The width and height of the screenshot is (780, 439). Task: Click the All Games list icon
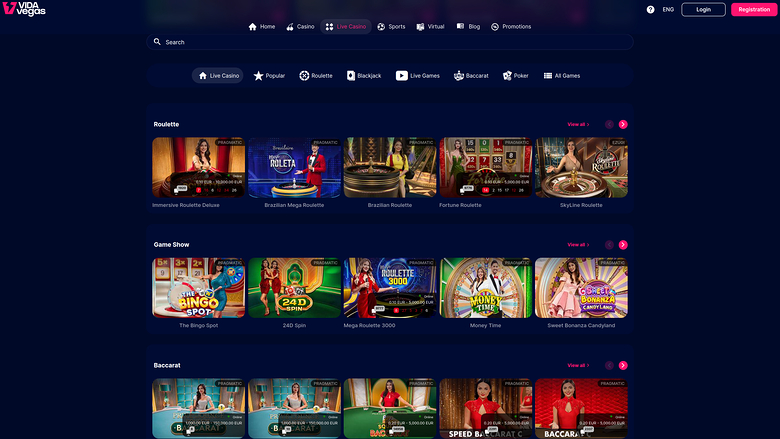pyautogui.click(x=548, y=76)
